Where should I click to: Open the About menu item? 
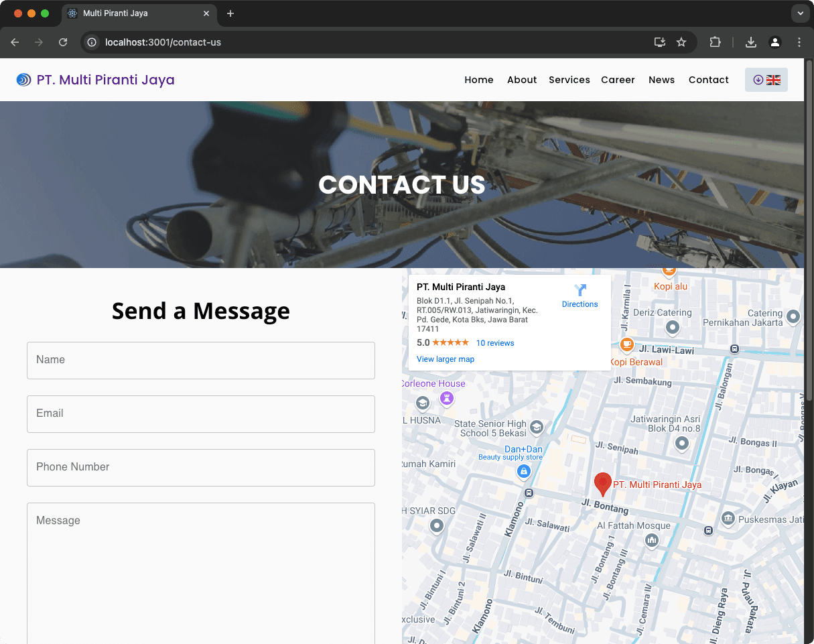click(522, 80)
